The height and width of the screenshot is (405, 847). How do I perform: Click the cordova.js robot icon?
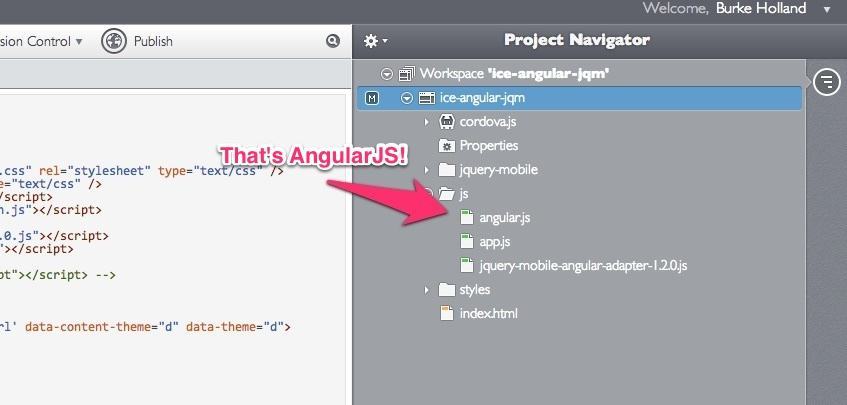(447, 122)
